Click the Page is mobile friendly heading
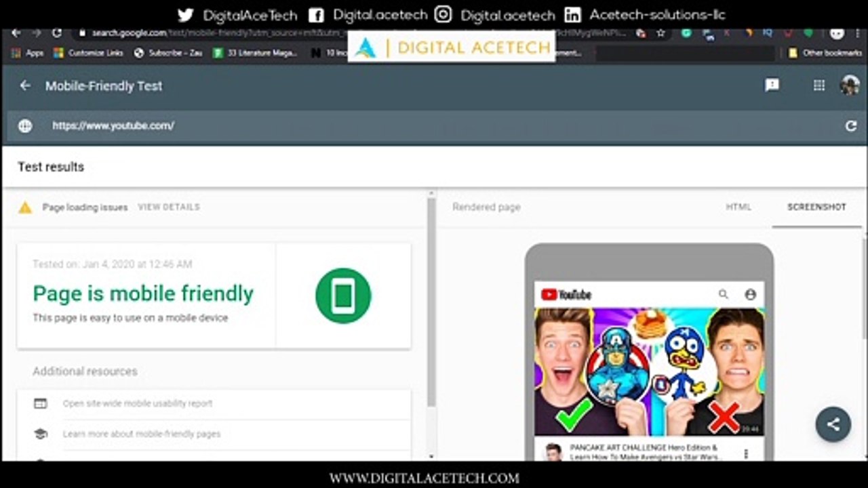Image resolution: width=868 pixels, height=488 pixels. click(143, 293)
